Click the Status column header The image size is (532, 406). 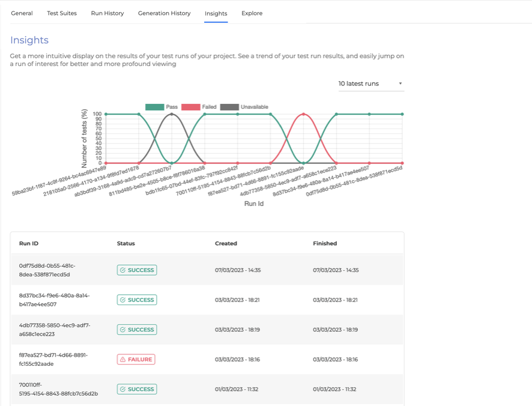pos(126,244)
